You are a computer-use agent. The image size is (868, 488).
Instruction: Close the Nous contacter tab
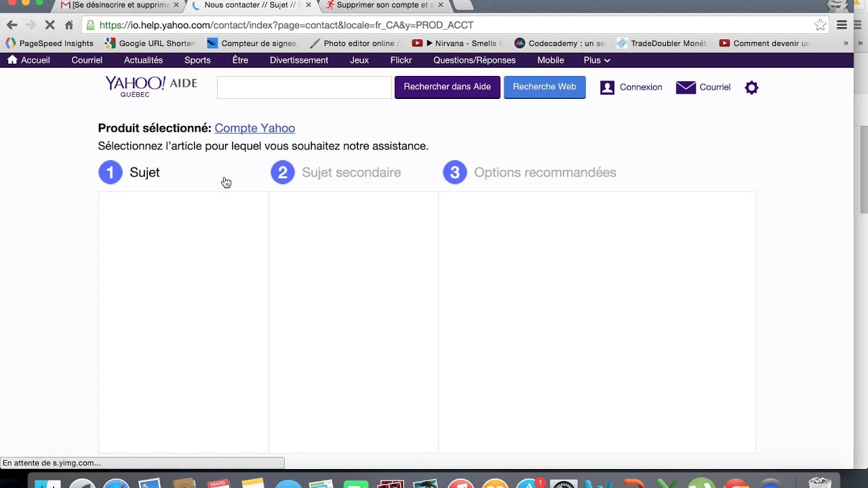coord(308,5)
